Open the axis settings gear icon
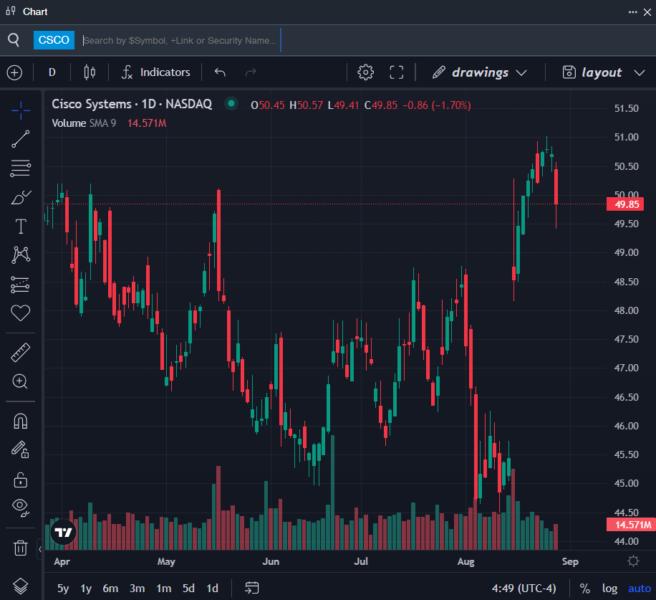 click(x=633, y=561)
